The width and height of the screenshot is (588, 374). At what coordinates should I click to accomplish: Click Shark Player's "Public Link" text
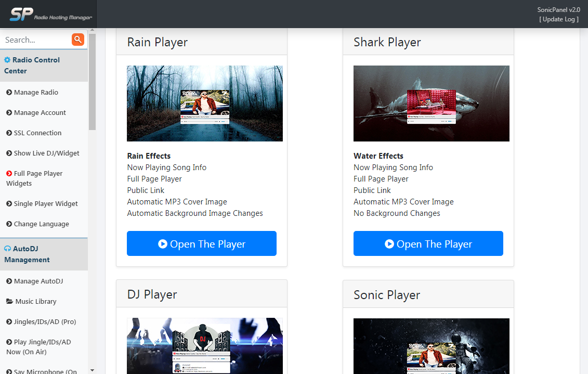click(372, 190)
